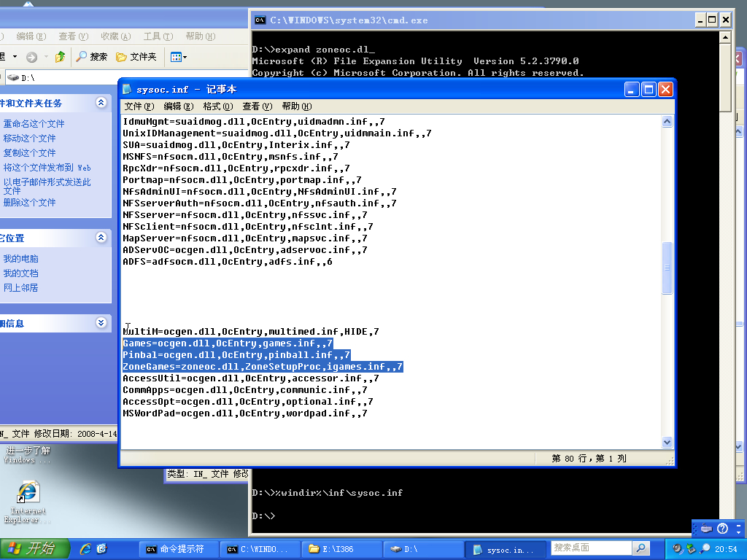Click the D:\ address bar field
The height and width of the screenshot is (560, 747).
point(128,77)
